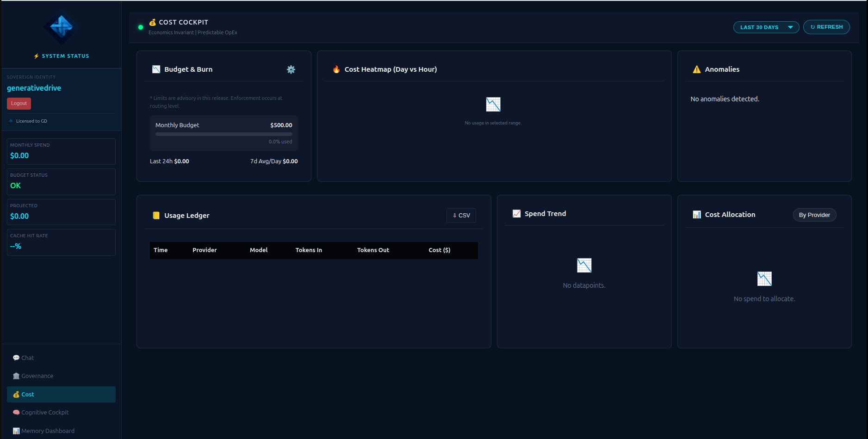Click the Monthly Budget progress bar
868x439 pixels.
tap(223, 134)
